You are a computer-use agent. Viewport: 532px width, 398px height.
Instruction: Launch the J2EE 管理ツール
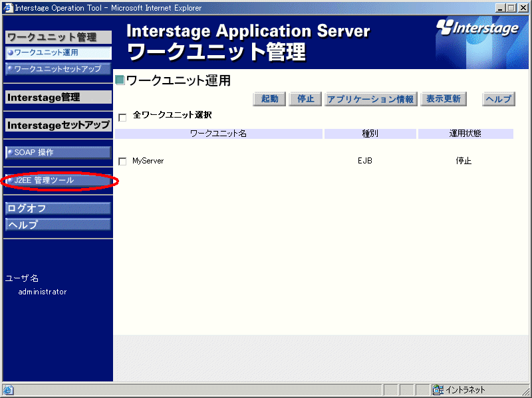point(59,180)
